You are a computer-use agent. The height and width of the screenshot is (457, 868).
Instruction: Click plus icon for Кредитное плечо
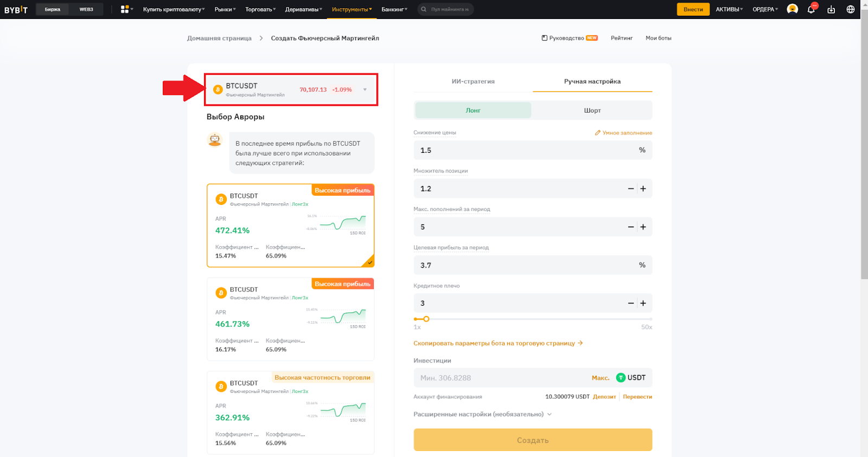pyautogui.click(x=643, y=304)
